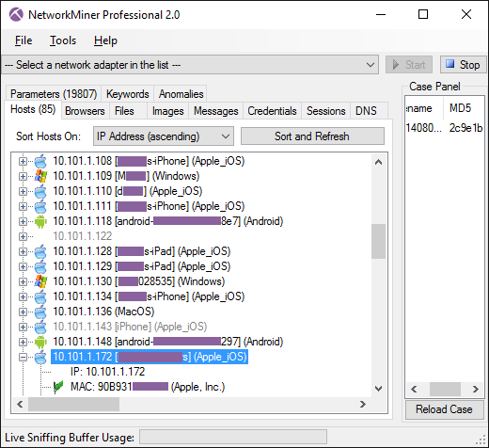489x448 pixels.
Task: Click Apple icon for host 10.101.1.134
Action: (x=40, y=296)
